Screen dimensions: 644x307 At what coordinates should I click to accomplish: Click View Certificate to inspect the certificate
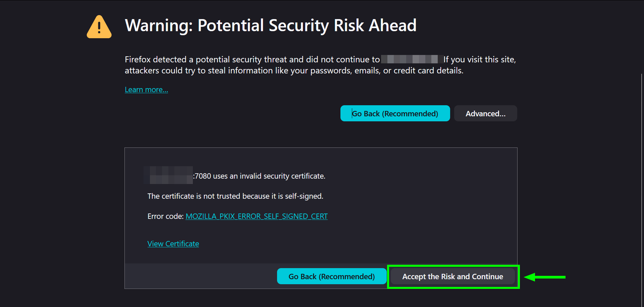point(173,244)
